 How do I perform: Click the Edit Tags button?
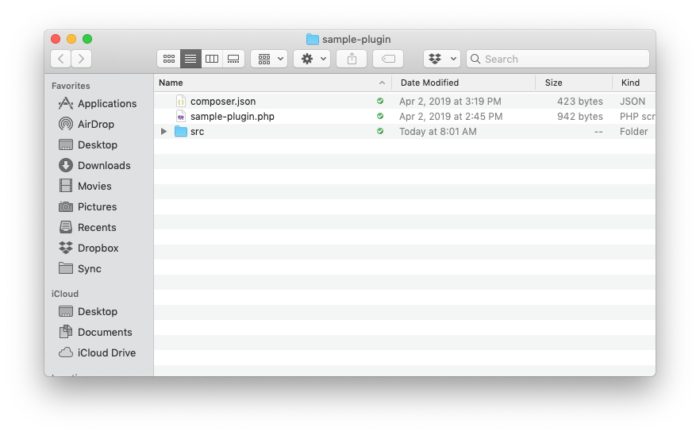388,59
